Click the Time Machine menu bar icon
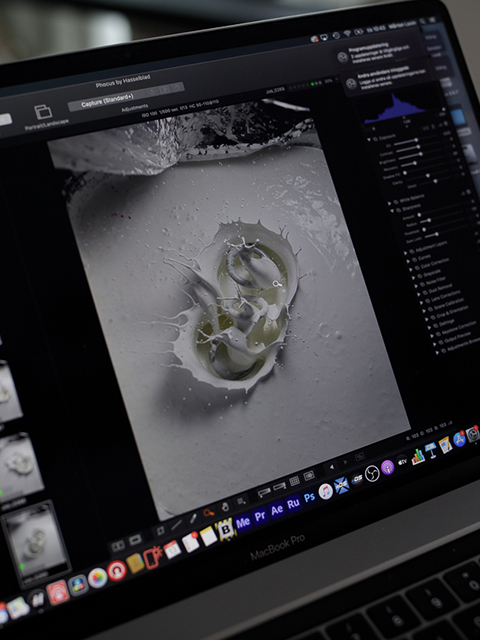The width and height of the screenshot is (480, 640). (x=336, y=35)
